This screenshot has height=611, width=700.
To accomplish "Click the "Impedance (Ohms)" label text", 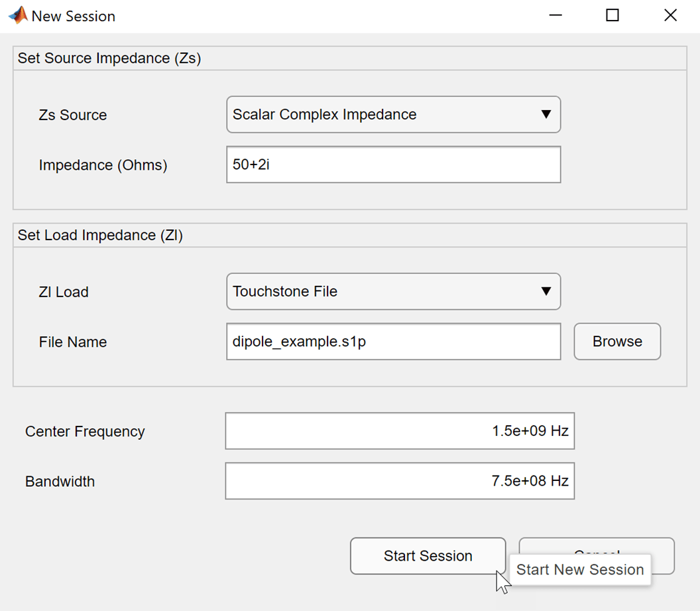I will [103, 165].
